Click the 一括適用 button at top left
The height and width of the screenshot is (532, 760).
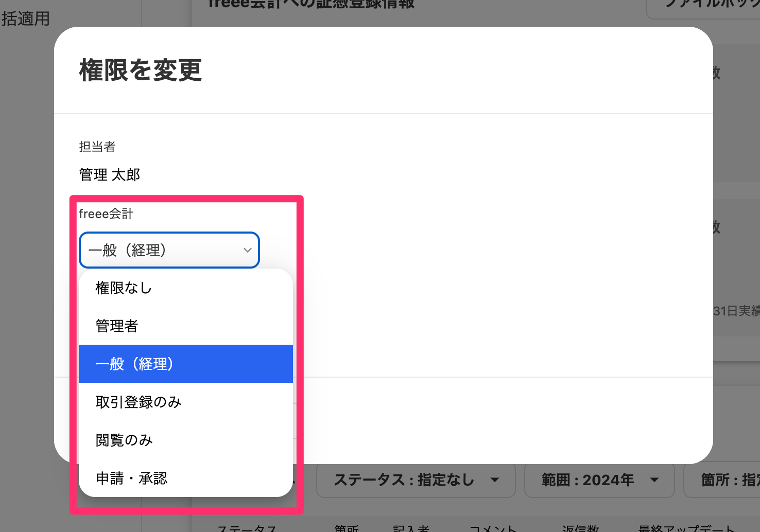[x=26, y=19]
